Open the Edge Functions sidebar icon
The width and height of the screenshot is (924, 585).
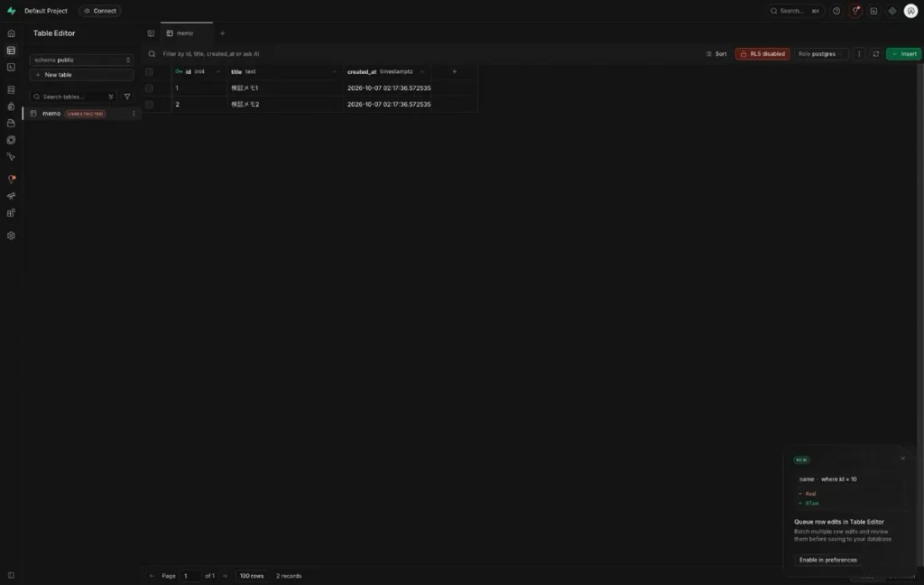point(11,140)
